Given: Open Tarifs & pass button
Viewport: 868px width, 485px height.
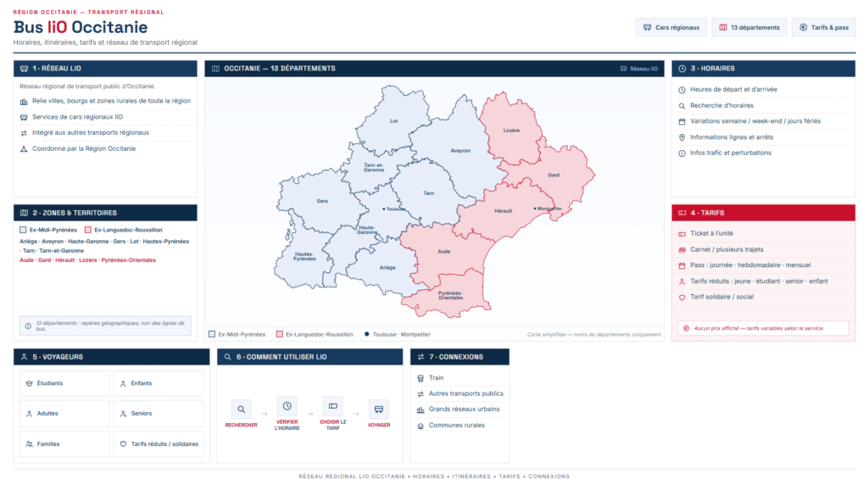Looking at the screenshot, I should [x=824, y=27].
